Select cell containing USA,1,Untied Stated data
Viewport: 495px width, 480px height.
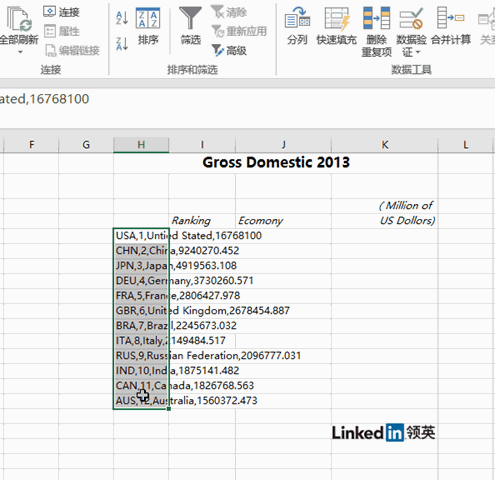141,236
